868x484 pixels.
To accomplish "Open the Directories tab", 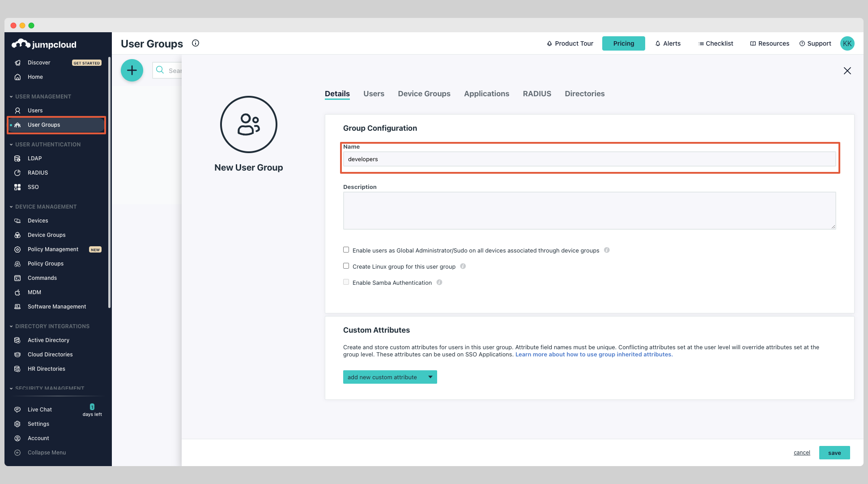I will tap(584, 94).
